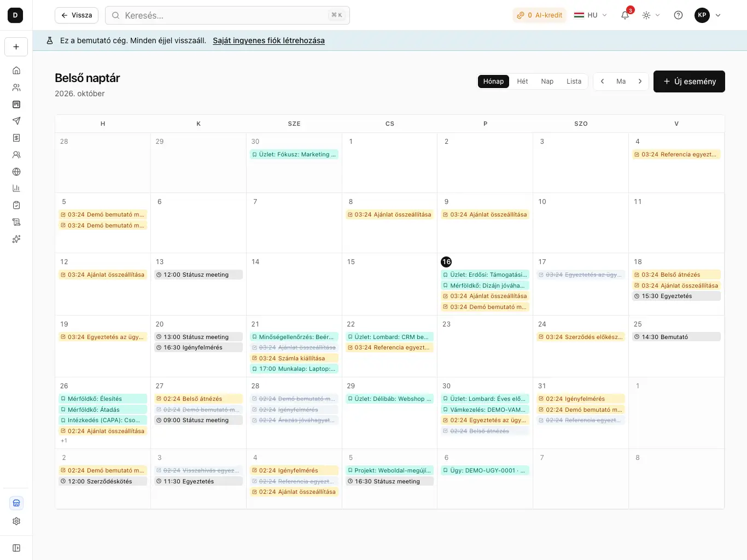This screenshot has height=560, width=747.
Task: Open Mérföldkő: Dizájn jóváha event
Action: tap(485, 285)
